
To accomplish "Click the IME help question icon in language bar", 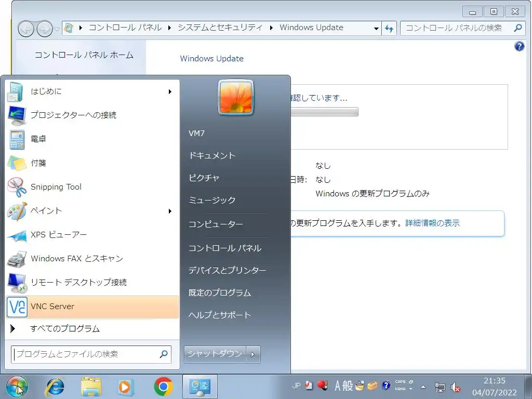I will tap(386, 385).
